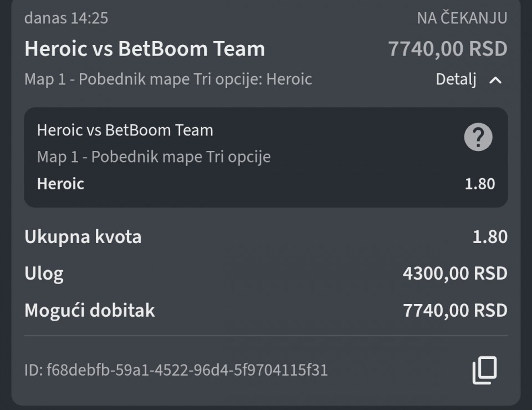This screenshot has width=532, height=410.
Task: Click the 4300,00 RSD stake amount
Action: (454, 274)
